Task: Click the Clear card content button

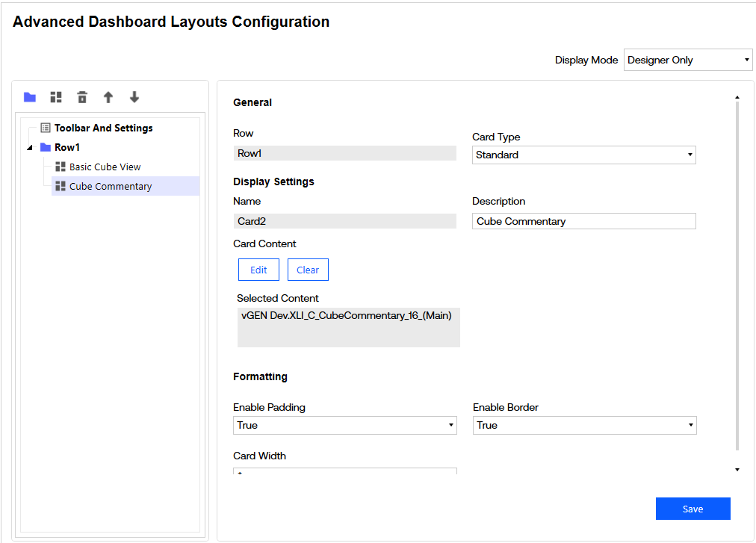Action: (x=308, y=270)
